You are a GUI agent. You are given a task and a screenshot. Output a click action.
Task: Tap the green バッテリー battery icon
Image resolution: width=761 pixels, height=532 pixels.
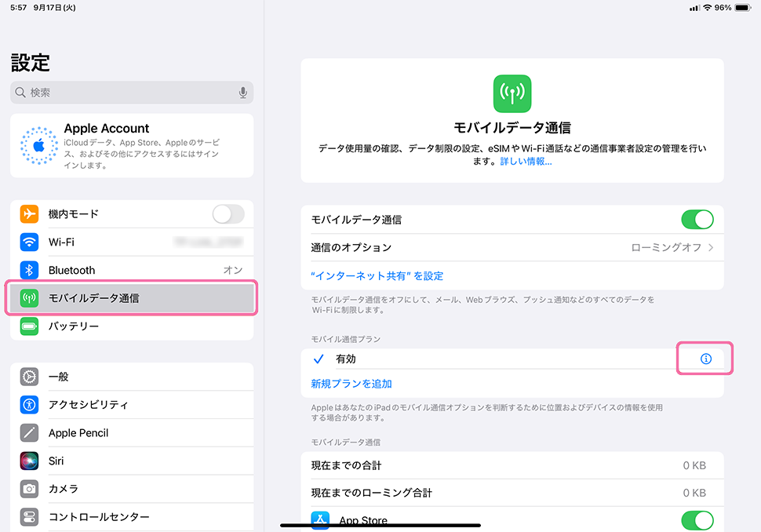(x=30, y=326)
